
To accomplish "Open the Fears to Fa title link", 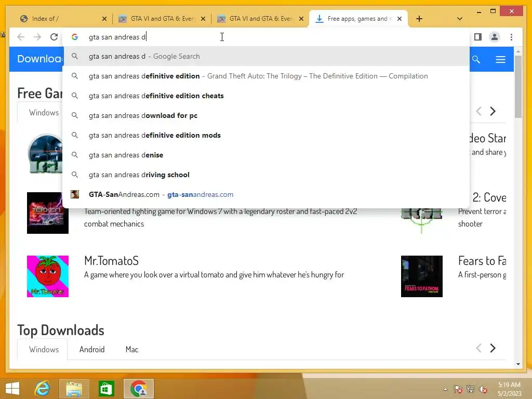I will [x=482, y=261].
